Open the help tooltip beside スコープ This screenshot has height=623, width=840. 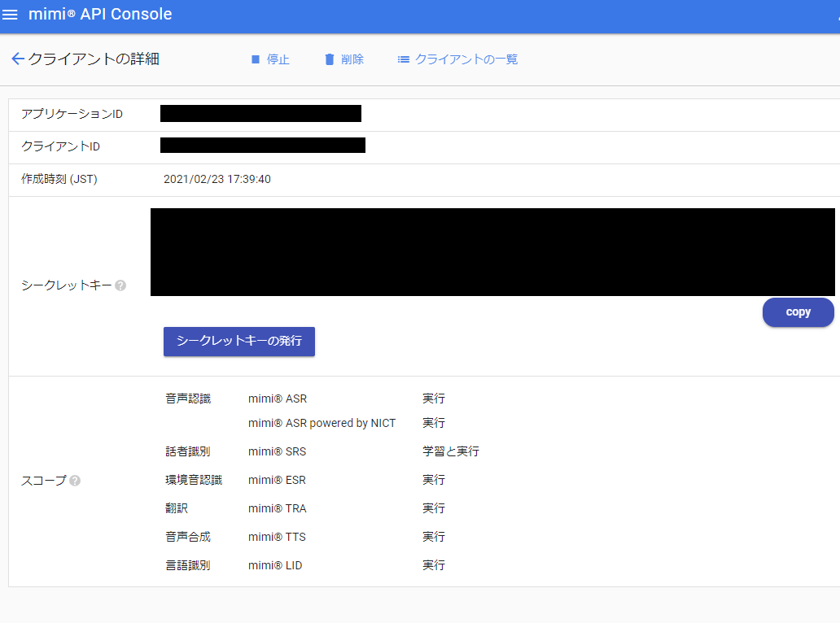tap(75, 481)
